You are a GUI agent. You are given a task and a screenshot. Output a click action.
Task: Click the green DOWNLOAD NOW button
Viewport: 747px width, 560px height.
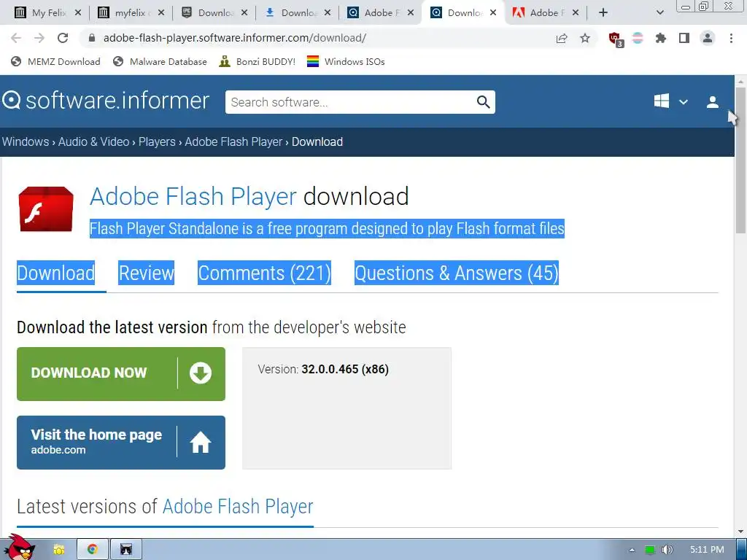121,374
